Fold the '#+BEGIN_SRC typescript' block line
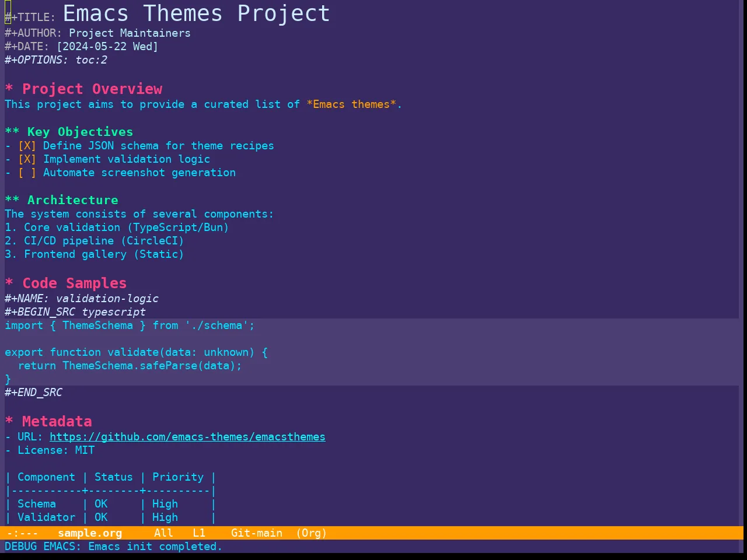The width and height of the screenshot is (747, 560). click(x=75, y=312)
